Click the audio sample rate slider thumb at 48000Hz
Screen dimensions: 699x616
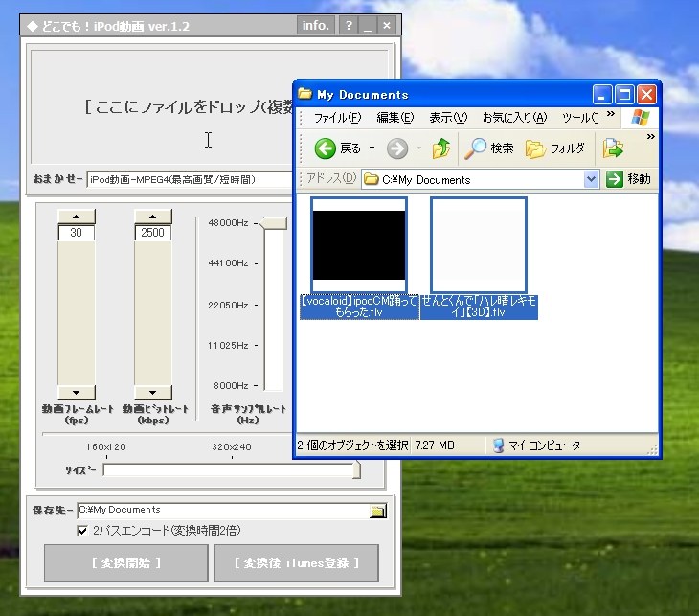coord(274,223)
